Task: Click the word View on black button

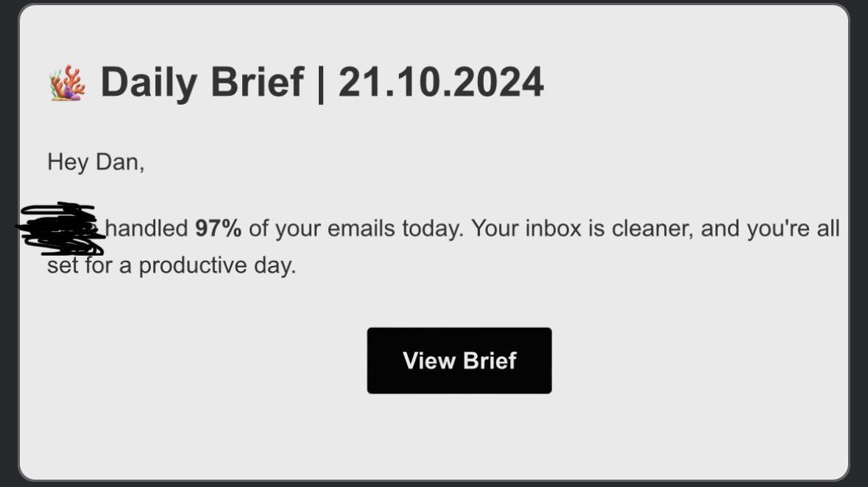Action: click(429, 361)
